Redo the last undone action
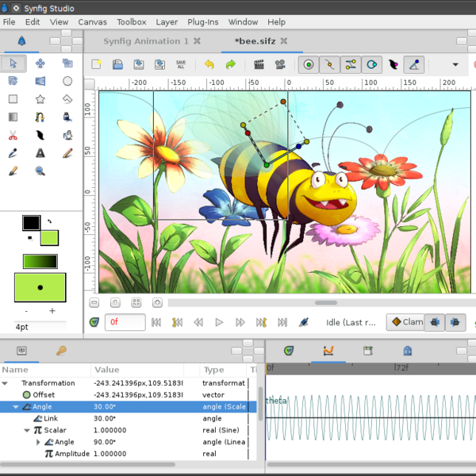 [230, 64]
